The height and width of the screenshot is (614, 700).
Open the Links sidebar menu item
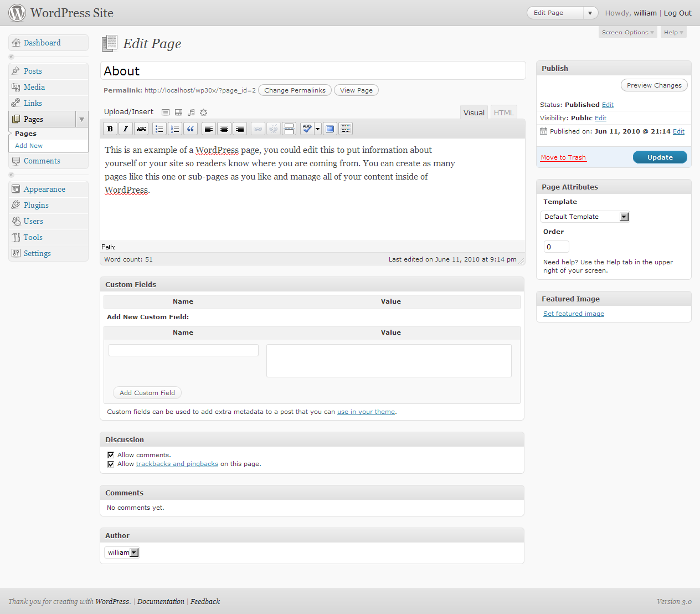click(x=48, y=103)
